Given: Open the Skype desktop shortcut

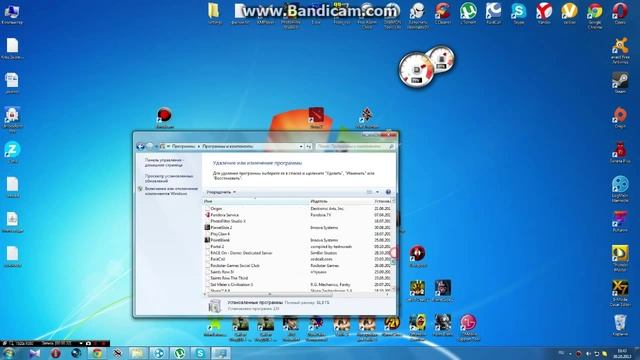Looking at the screenshot, I should coord(518,13).
